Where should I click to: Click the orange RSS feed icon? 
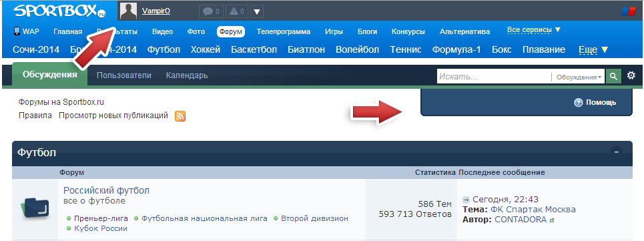click(x=180, y=116)
